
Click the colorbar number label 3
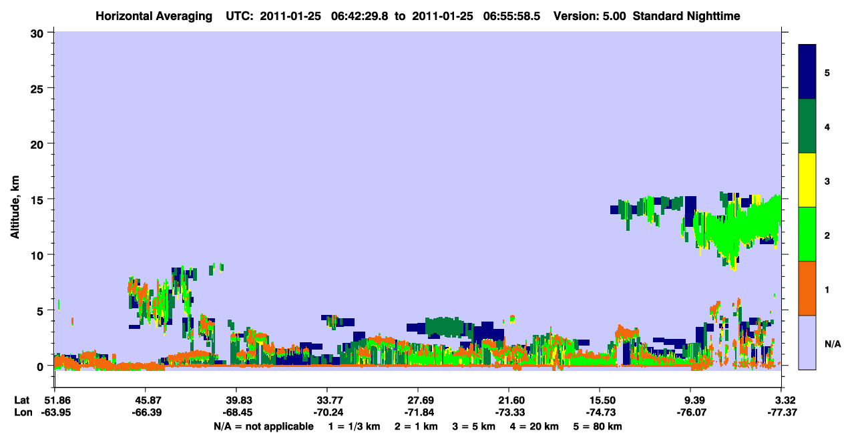click(x=827, y=181)
